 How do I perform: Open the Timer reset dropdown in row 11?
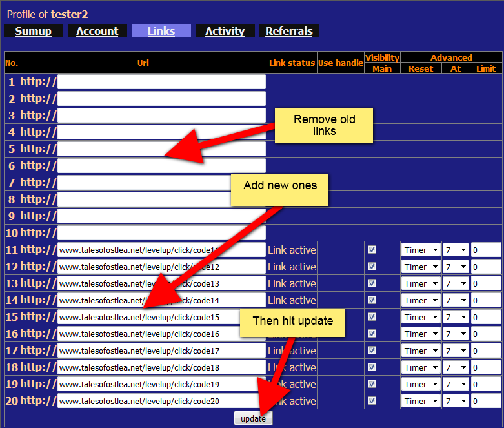pyautogui.click(x=420, y=250)
